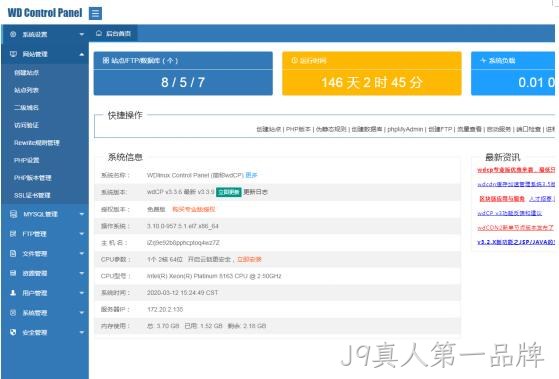The height and width of the screenshot is (379, 559).
Task: Click the 3.10.0-957 kernel version text
Action: point(183,226)
